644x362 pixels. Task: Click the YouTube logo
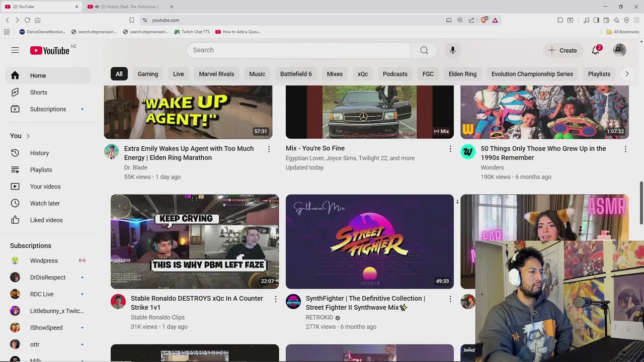(49, 50)
